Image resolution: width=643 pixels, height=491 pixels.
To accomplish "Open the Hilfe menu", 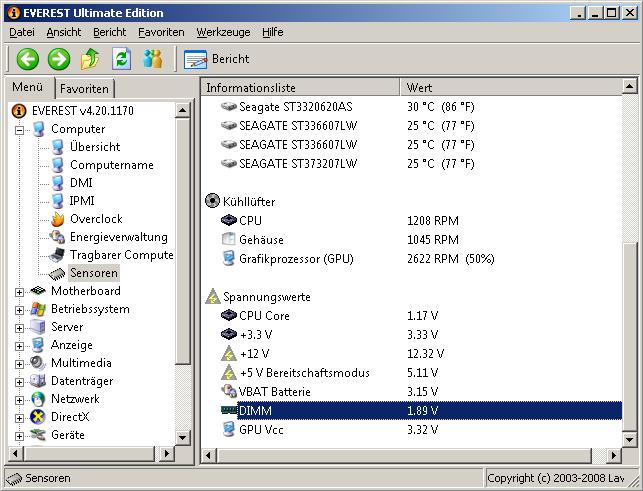I will (x=273, y=32).
